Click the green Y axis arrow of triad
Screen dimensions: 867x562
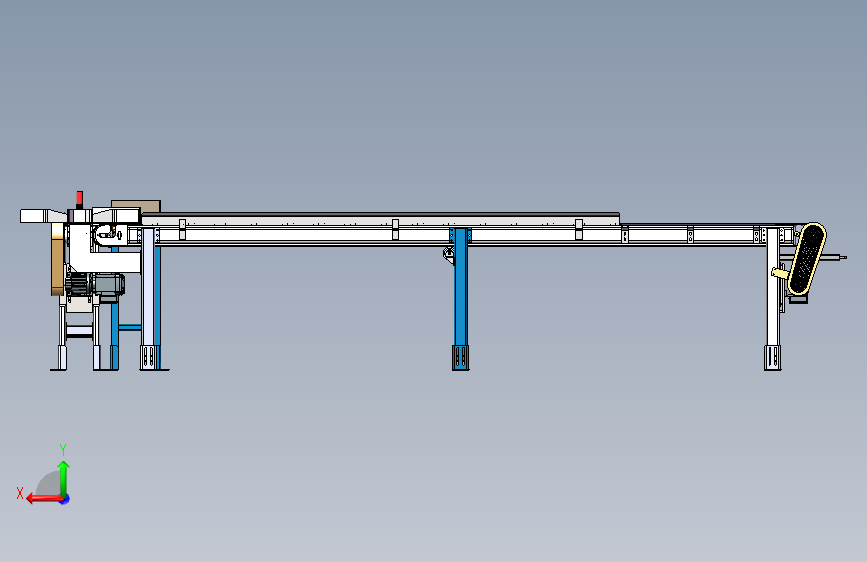[x=64, y=478]
